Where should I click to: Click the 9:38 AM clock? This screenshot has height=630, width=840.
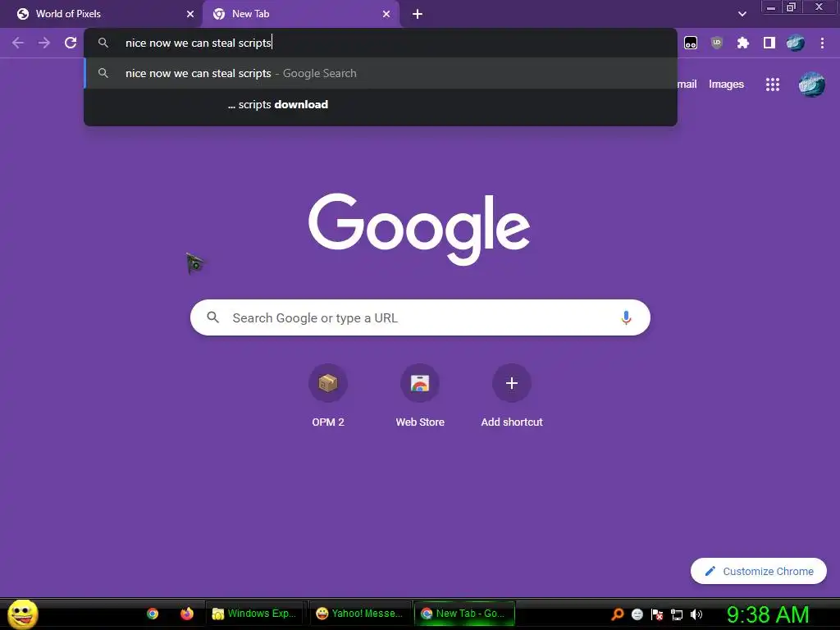pos(768,614)
